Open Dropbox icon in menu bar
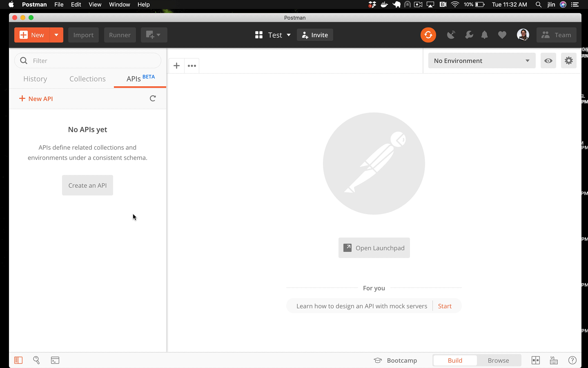The image size is (588, 368). coord(372,4)
